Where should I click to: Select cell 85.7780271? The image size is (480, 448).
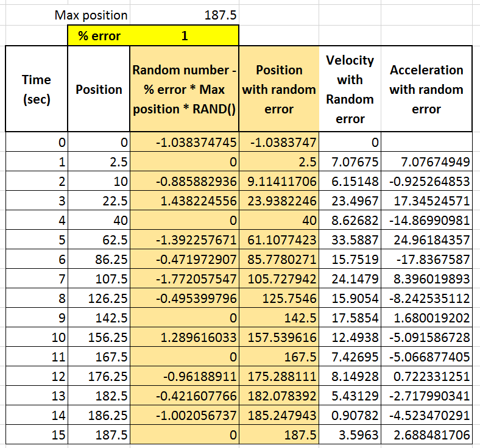coord(279,260)
